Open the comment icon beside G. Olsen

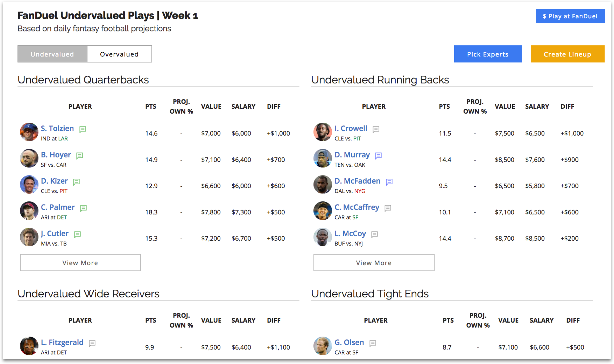pyautogui.click(x=373, y=343)
